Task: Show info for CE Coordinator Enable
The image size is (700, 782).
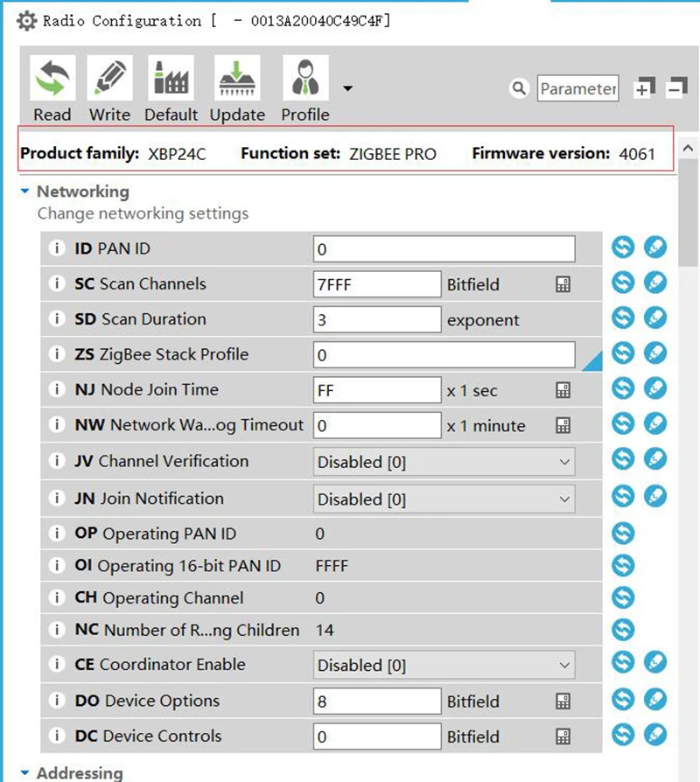Action: pos(56,664)
